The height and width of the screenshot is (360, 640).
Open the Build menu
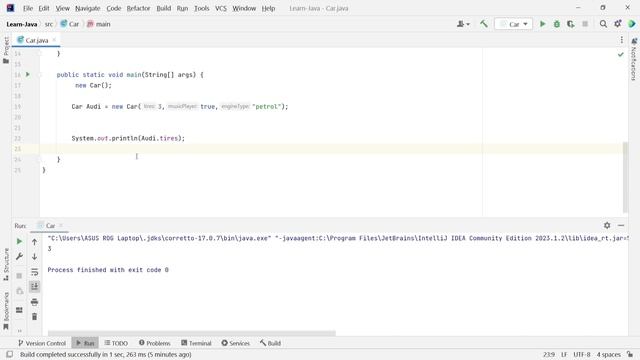[x=164, y=8]
